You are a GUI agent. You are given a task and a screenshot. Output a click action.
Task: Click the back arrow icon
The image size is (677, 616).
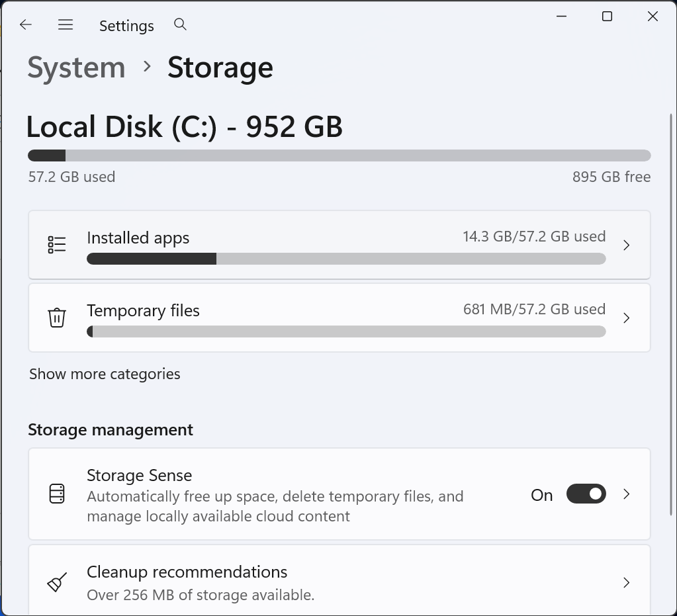(26, 25)
